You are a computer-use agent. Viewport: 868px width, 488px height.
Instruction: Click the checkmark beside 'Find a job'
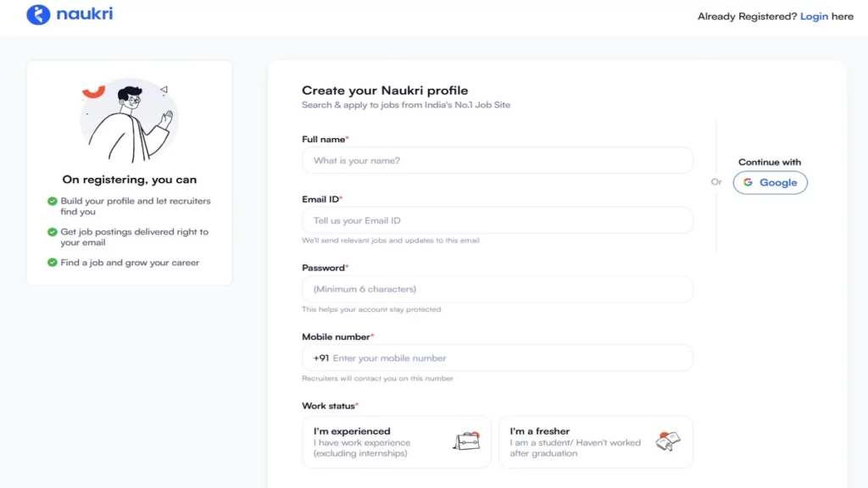tap(52, 263)
